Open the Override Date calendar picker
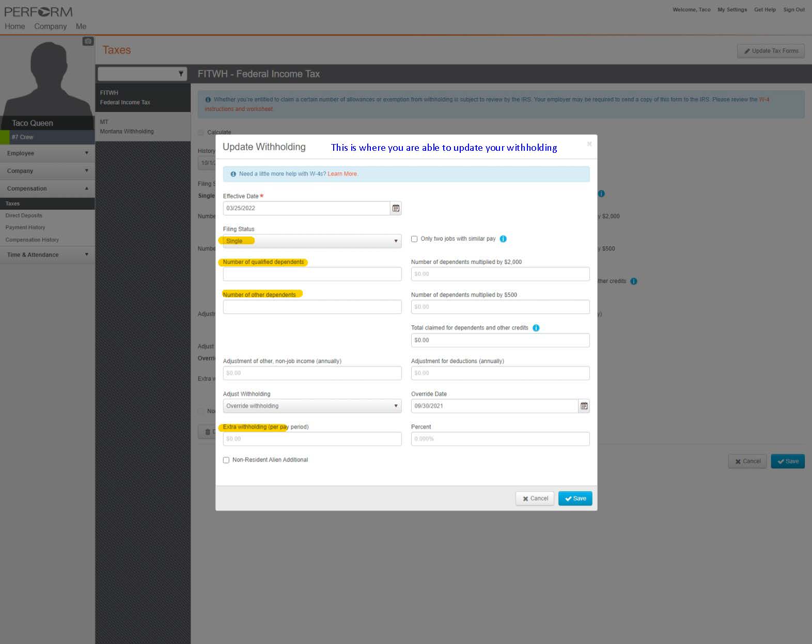The height and width of the screenshot is (644, 812). [x=584, y=406]
